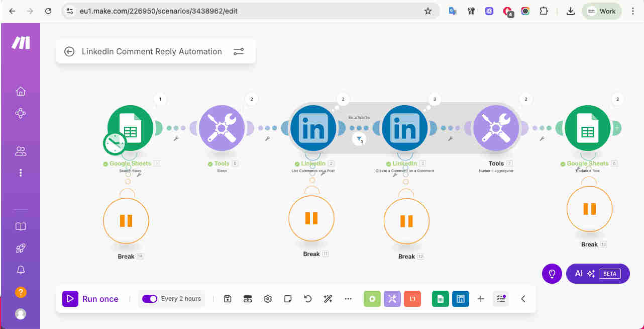The width and height of the screenshot is (644, 329).
Task: Click the wrench before Google Sheets Update a Row
Action: pos(542,138)
